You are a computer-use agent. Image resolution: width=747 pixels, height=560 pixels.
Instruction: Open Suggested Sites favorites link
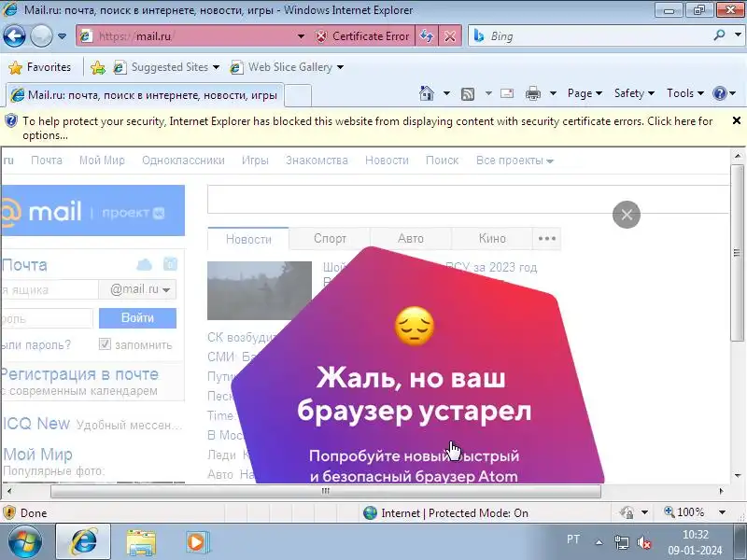coord(166,67)
